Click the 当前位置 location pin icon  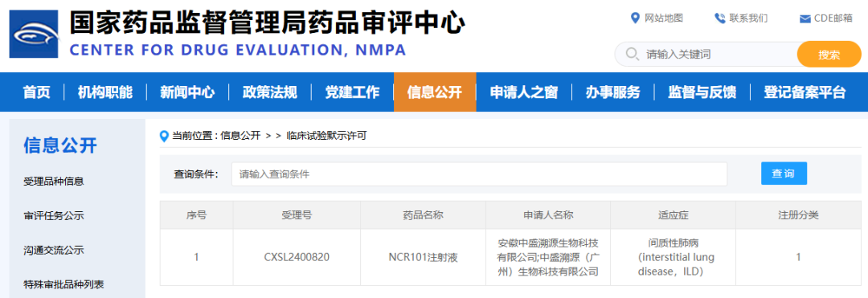[x=164, y=136]
